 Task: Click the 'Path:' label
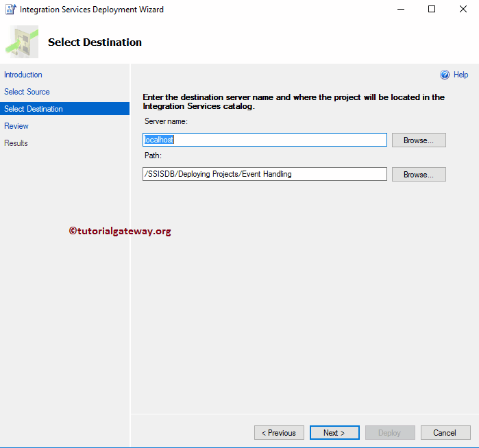(x=153, y=155)
